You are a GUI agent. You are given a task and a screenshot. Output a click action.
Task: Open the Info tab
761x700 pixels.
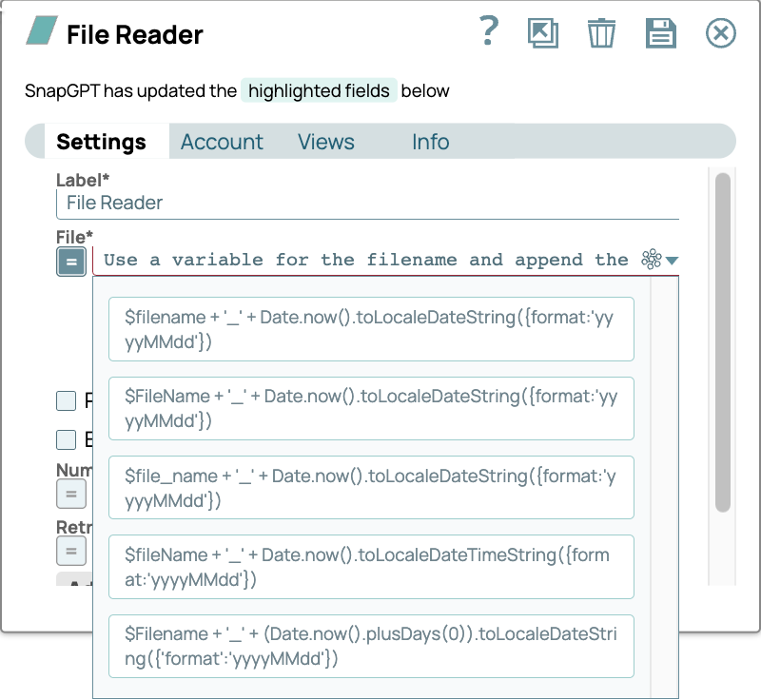pyautogui.click(x=430, y=142)
